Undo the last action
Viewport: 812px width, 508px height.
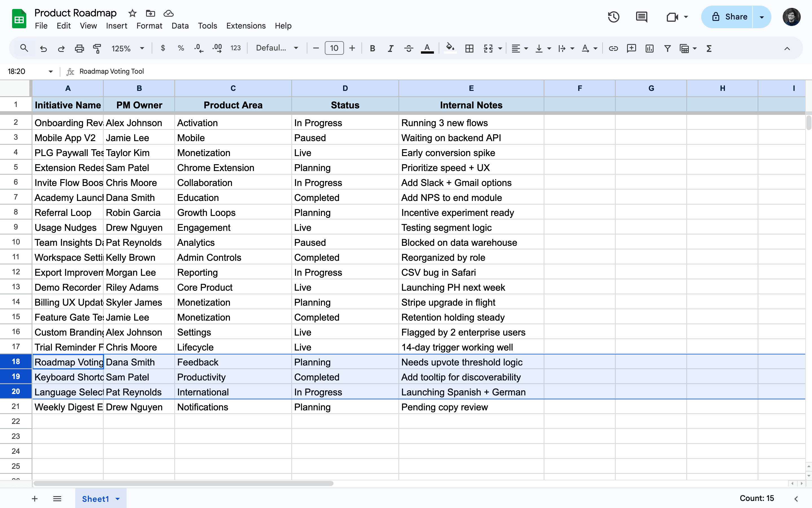(43, 48)
